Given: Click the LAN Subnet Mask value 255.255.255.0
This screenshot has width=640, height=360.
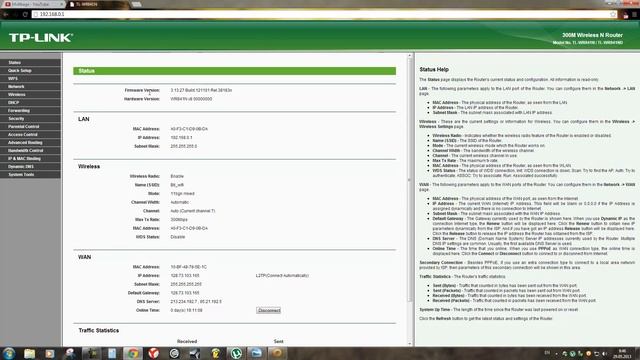Looking at the screenshot, I should 184,146.
